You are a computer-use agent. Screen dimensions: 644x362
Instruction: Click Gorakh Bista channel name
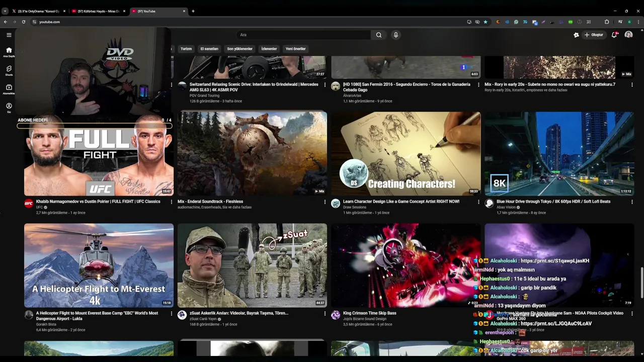(x=46, y=324)
